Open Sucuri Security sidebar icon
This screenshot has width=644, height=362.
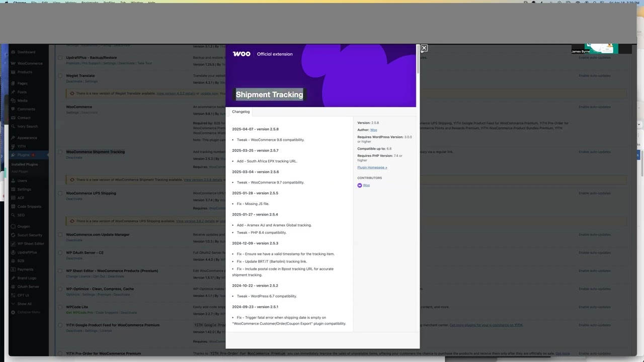coord(13,235)
